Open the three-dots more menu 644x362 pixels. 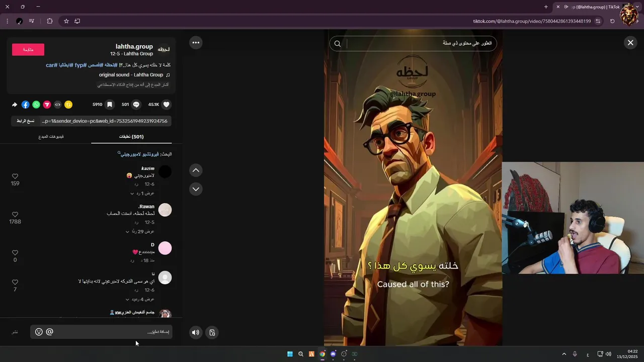(x=196, y=43)
